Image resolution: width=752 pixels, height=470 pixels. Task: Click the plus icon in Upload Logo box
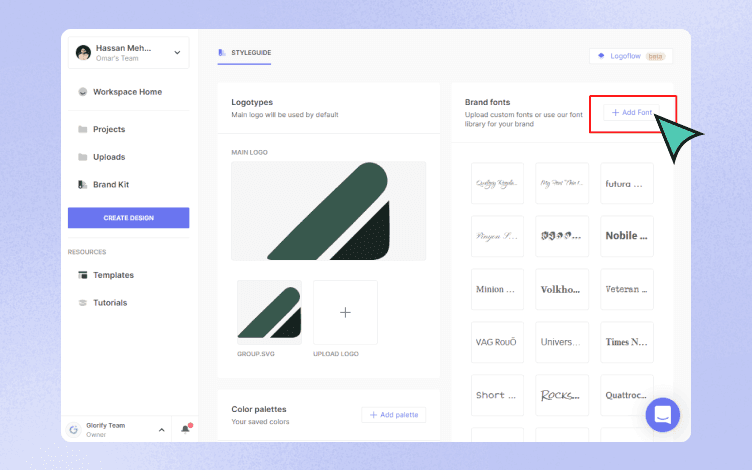tap(345, 313)
